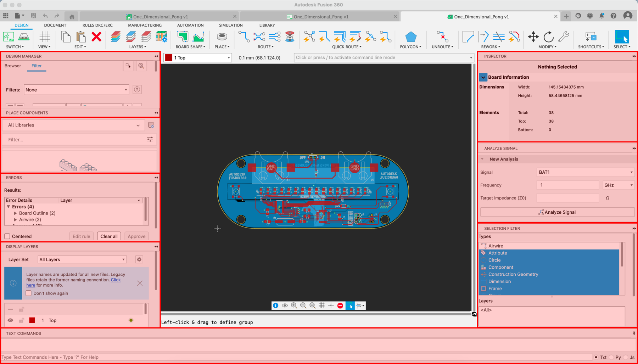This screenshot has height=364, width=638.
Task: Select the Polygon pentagon tool
Action: 410,37
